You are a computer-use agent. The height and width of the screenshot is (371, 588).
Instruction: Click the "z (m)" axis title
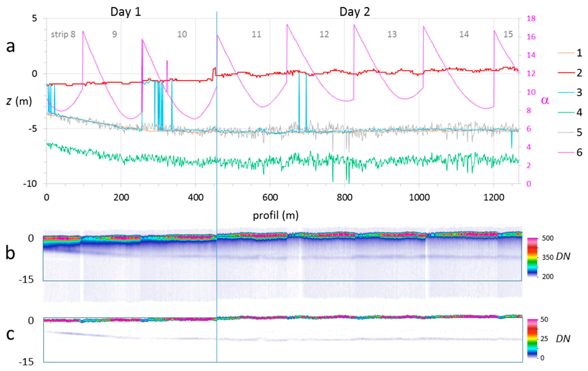19,101
